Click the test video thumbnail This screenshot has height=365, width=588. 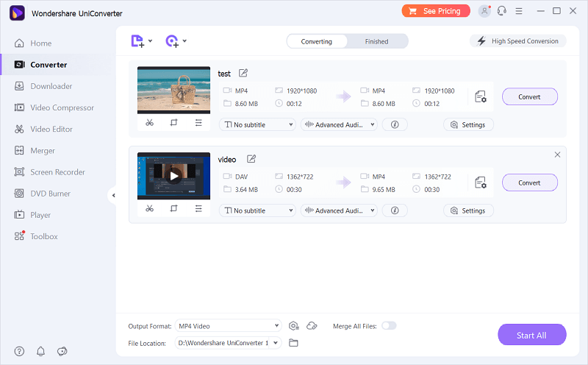coord(173,90)
